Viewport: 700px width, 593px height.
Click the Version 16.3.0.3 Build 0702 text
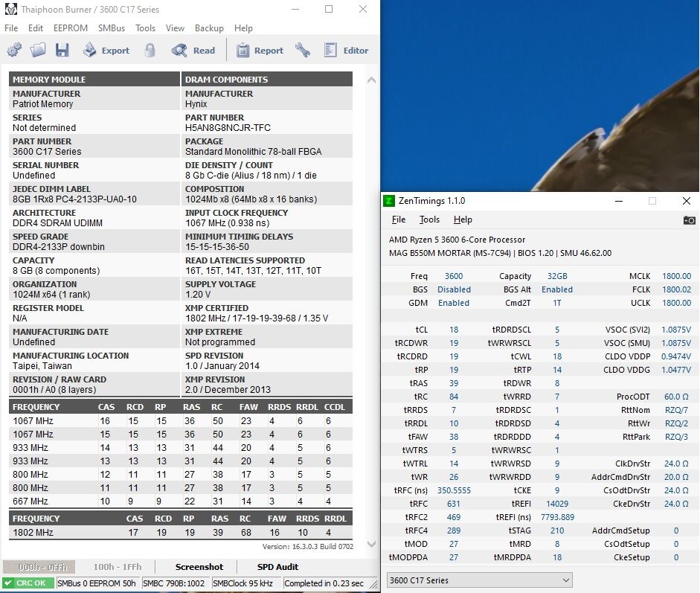tap(307, 547)
